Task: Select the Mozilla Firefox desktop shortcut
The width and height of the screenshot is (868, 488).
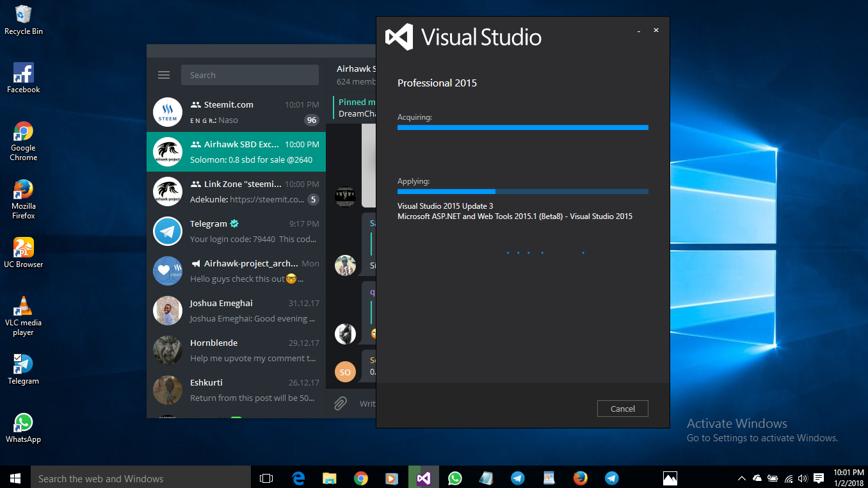Action: tap(24, 199)
